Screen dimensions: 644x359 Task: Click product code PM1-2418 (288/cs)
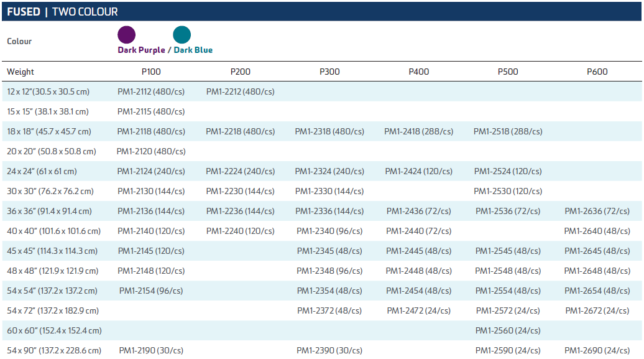point(418,131)
